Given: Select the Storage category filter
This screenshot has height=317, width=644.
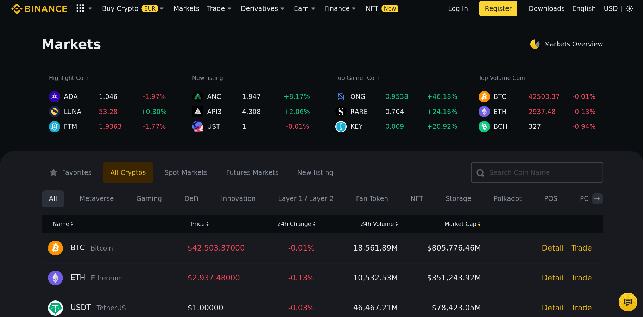Looking at the screenshot, I should click(458, 198).
